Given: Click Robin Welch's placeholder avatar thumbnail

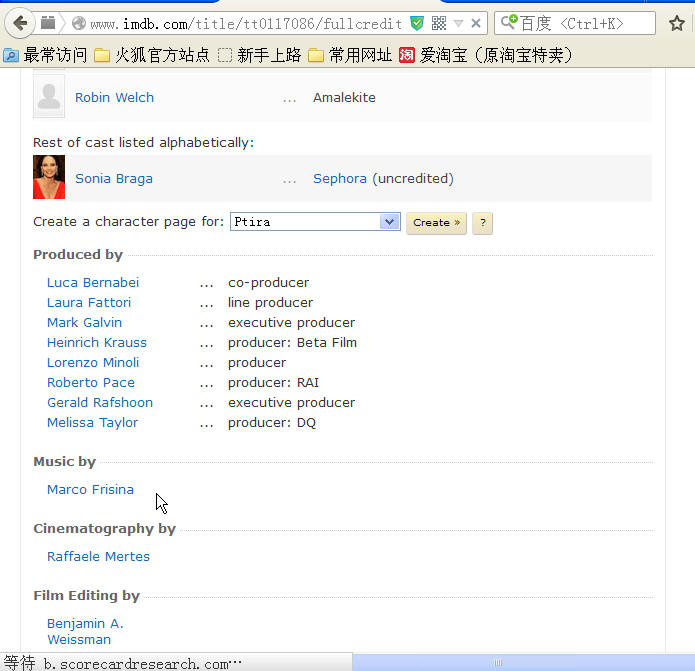Looking at the screenshot, I should click(x=49, y=96).
